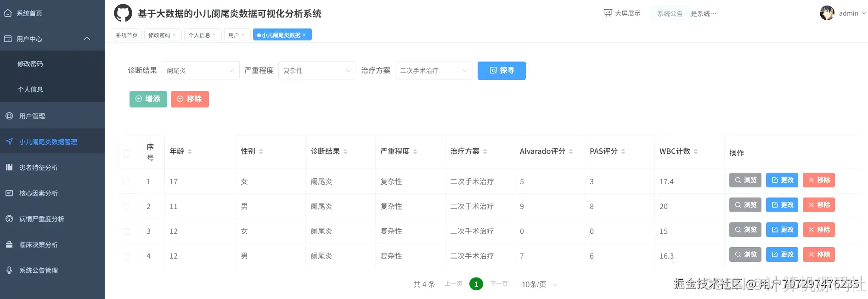Click the red 移除 button above table
This screenshot has width=868, height=299.
coord(190,99)
